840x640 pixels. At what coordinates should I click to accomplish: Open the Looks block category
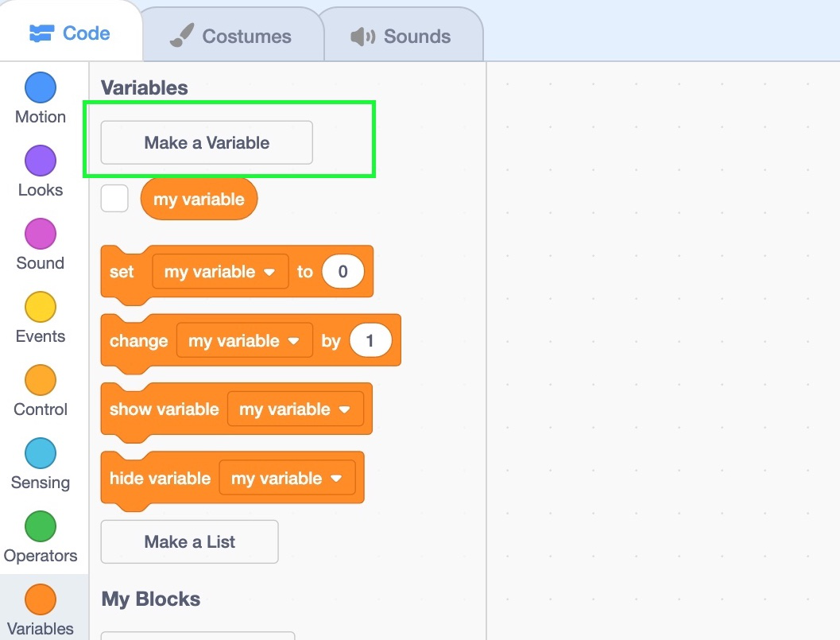coord(41,161)
